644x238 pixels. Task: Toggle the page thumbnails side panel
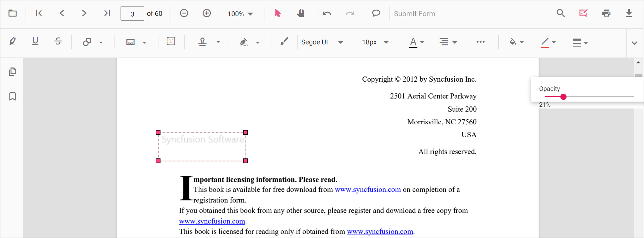tap(13, 72)
